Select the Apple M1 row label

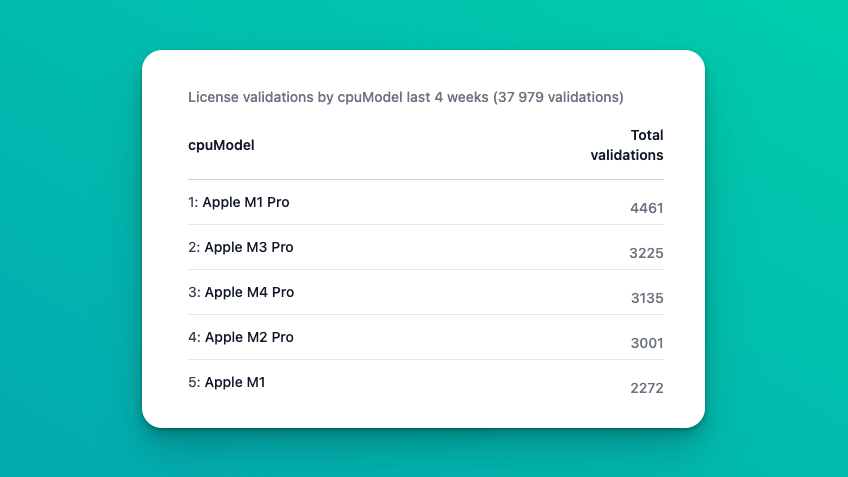pyautogui.click(x=235, y=382)
